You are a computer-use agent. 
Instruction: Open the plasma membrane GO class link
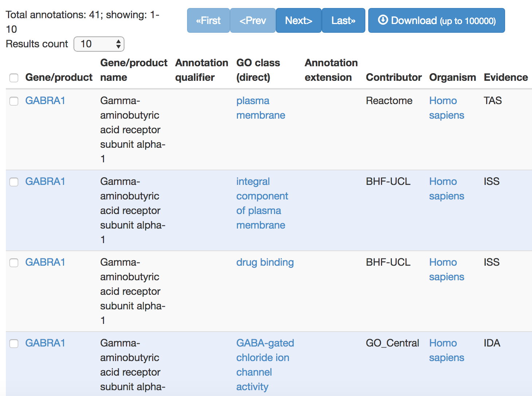(261, 108)
